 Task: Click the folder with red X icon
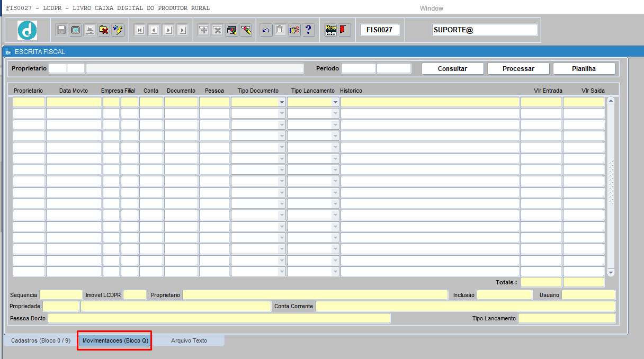tap(104, 30)
